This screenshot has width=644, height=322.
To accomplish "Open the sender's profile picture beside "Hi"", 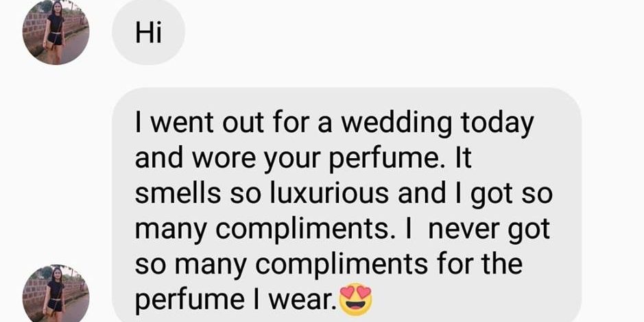I will (56, 32).
